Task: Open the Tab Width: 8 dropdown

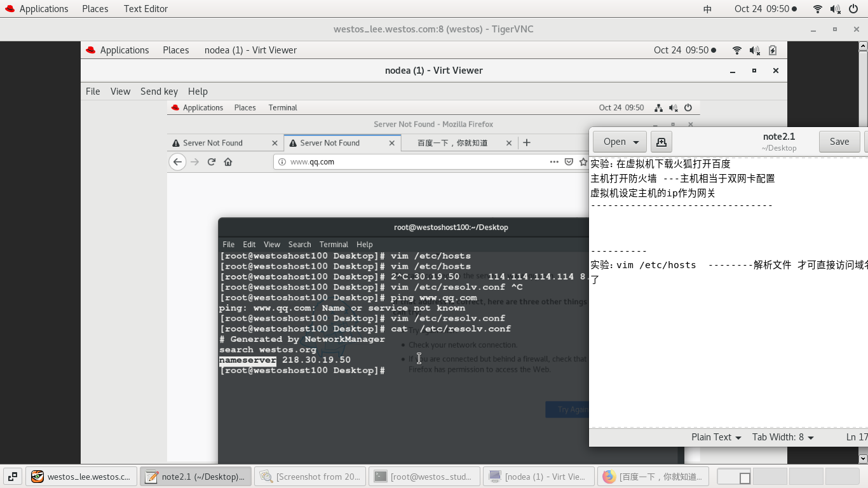Action: pyautogui.click(x=782, y=437)
